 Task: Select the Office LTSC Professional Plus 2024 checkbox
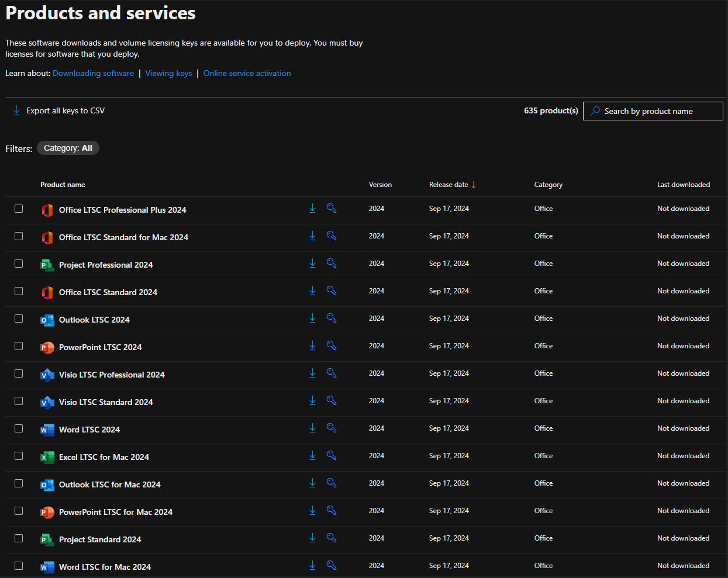pyautogui.click(x=19, y=209)
